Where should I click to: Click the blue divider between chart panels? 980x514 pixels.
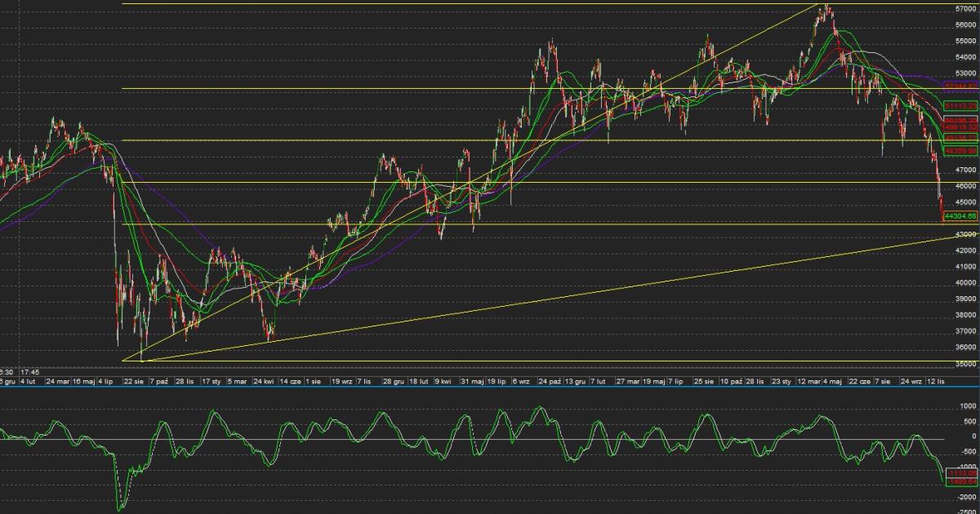point(490,388)
